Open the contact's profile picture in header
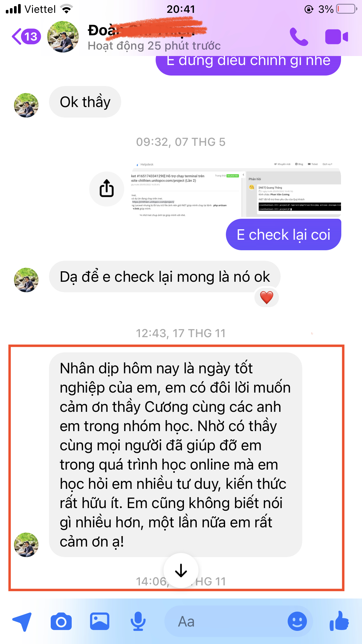 pos(63,37)
